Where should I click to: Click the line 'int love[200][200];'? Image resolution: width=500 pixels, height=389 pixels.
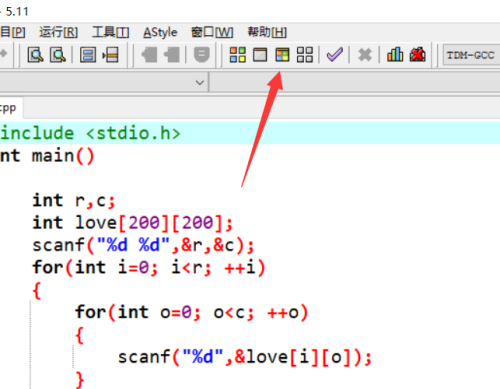pos(132,223)
